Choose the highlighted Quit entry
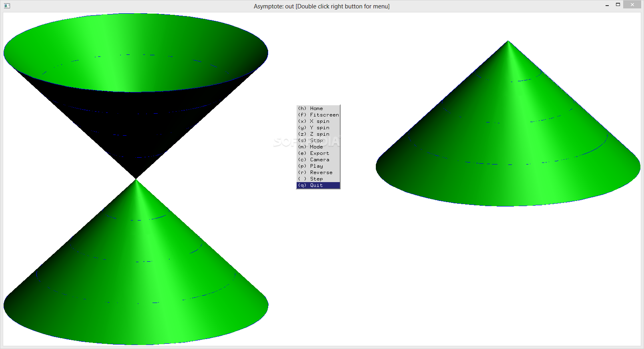644x349 pixels. coord(318,185)
